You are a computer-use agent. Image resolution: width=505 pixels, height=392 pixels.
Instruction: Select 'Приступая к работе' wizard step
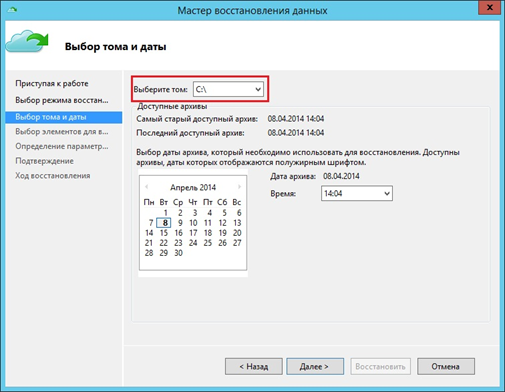pyautogui.click(x=52, y=83)
